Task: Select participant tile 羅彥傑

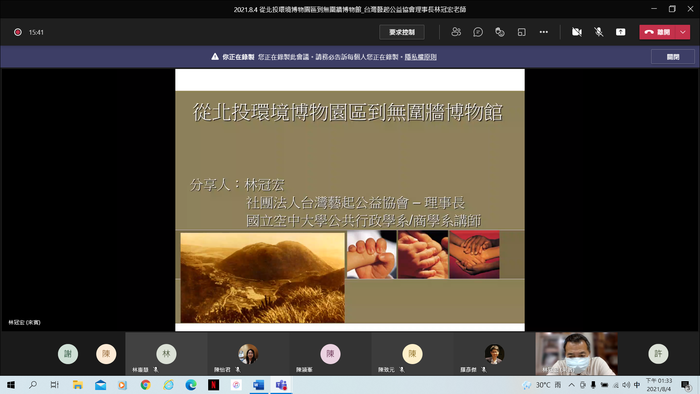Action: pyautogui.click(x=494, y=353)
